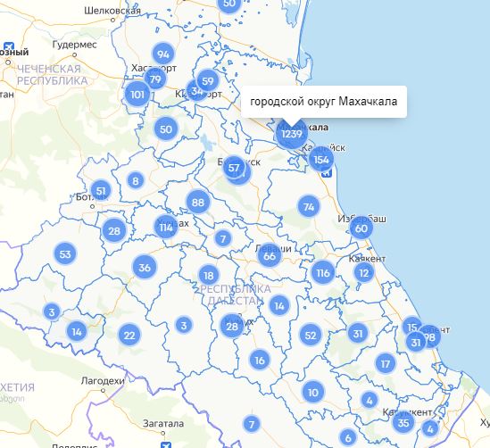This screenshot has height=448, width=490.
Task: Open the 36 cluster marker
Action: (x=145, y=268)
